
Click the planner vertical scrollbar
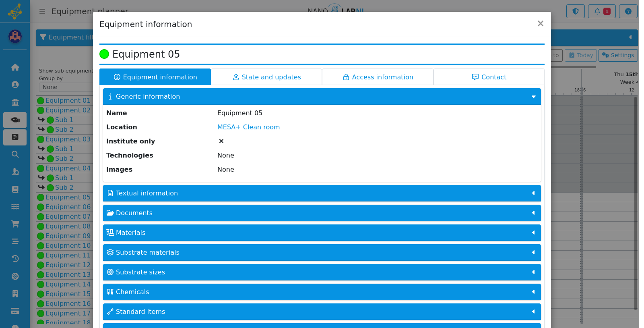pyautogui.click(x=636, y=203)
